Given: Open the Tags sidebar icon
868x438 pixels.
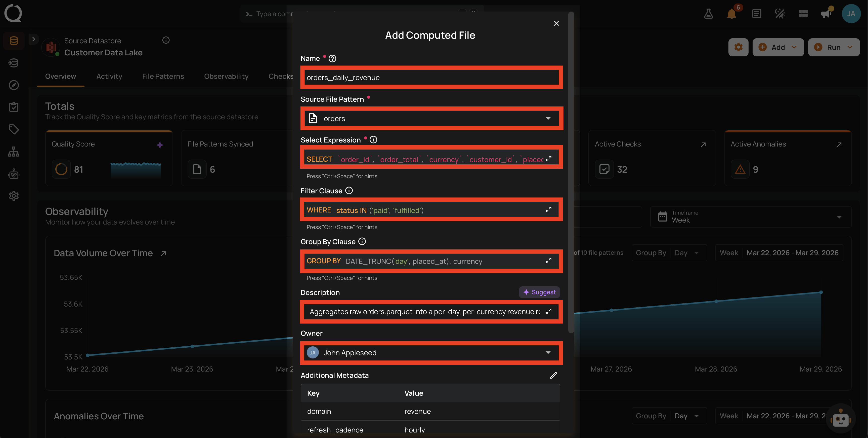Looking at the screenshot, I should 14,129.
